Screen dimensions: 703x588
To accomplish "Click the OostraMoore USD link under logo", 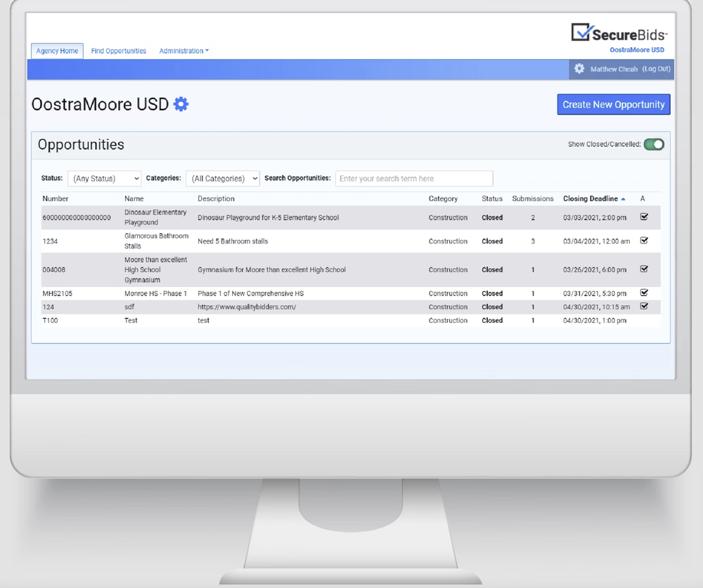I will tap(637, 50).
